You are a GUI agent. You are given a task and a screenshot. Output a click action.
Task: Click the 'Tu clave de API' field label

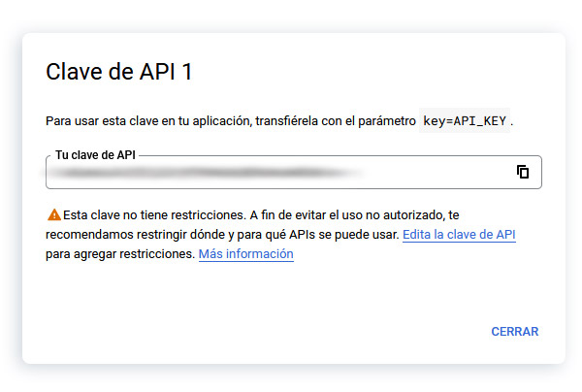(94, 155)
